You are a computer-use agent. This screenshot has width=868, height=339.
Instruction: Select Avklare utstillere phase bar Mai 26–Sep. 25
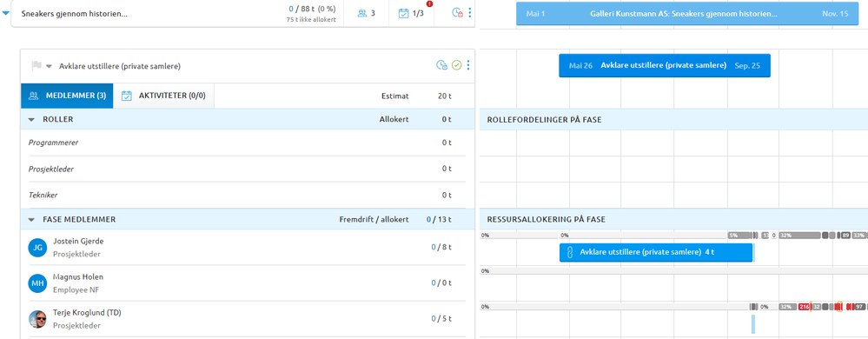665,65
